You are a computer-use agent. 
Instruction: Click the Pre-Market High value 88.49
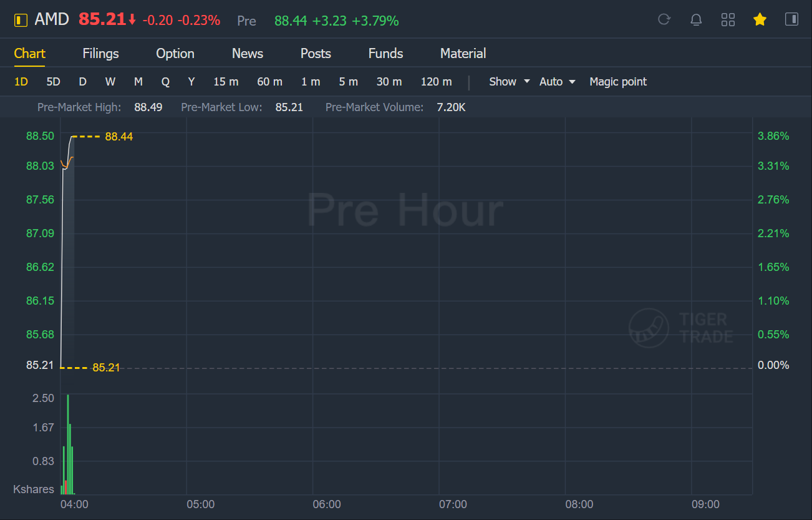coord(148,107)
